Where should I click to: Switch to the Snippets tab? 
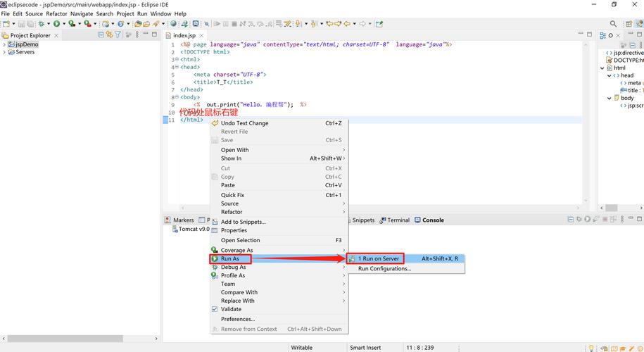click(363, 220)
